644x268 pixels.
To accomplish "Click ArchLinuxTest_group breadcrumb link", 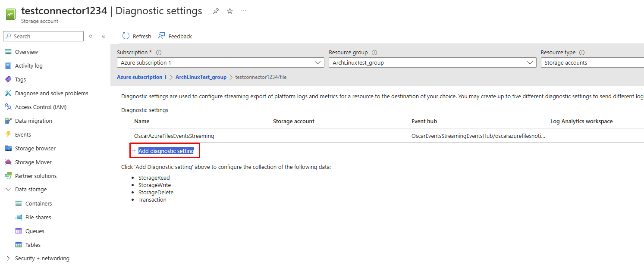I will [x=201, y=77].
